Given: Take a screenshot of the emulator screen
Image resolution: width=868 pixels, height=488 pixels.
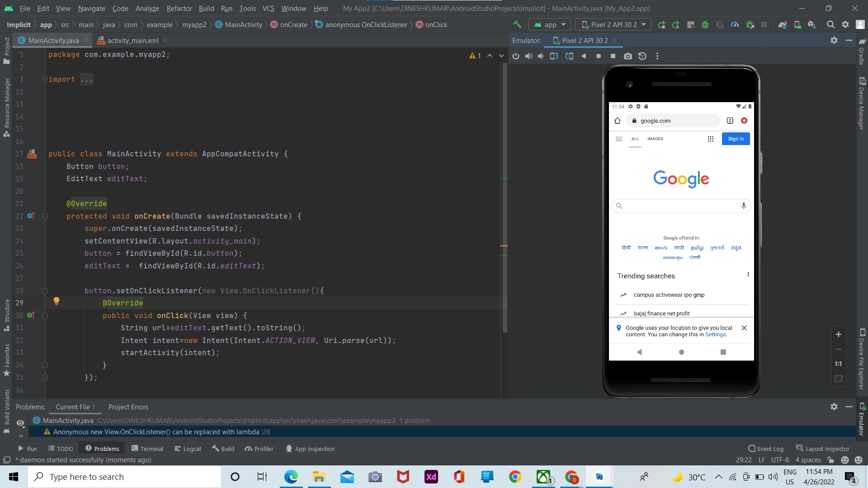Looking at the screenshot, I should pyautogui.click(x=628, y=56).
